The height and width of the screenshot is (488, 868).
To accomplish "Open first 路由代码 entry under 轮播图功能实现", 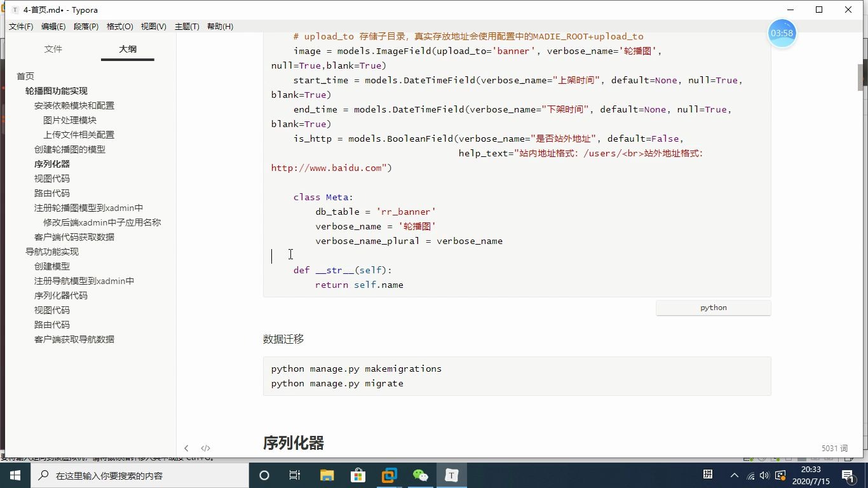I will point(52,193).
